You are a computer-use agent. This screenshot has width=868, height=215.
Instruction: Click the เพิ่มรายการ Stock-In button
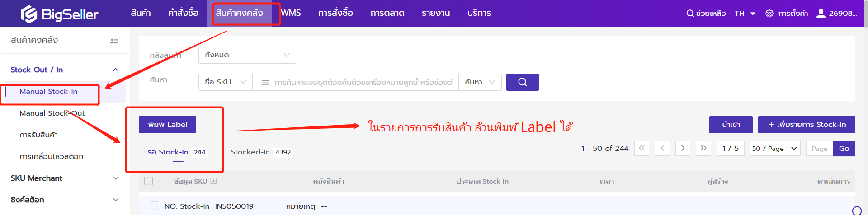point(806,125)
